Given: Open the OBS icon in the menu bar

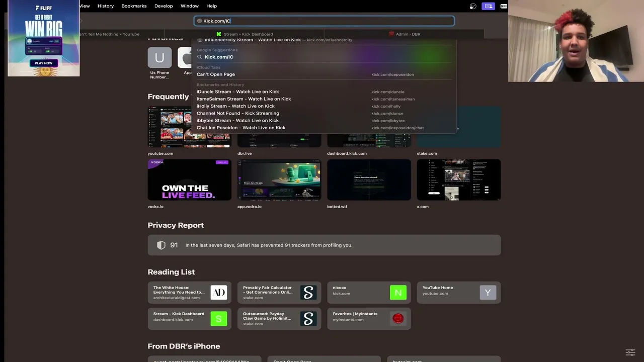Looking at the screenshot, I should click(x=473, y=6).
